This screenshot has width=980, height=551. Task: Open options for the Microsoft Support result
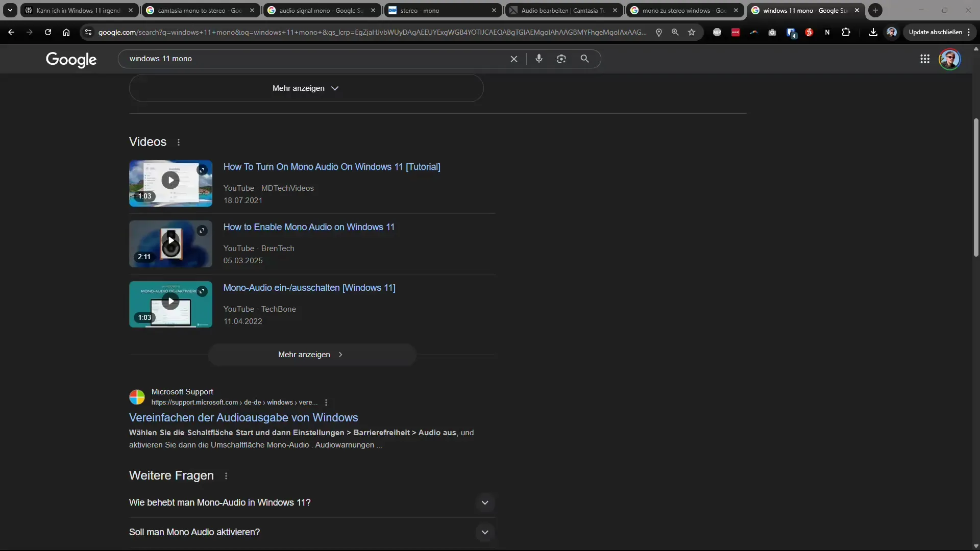click(326, 403)
